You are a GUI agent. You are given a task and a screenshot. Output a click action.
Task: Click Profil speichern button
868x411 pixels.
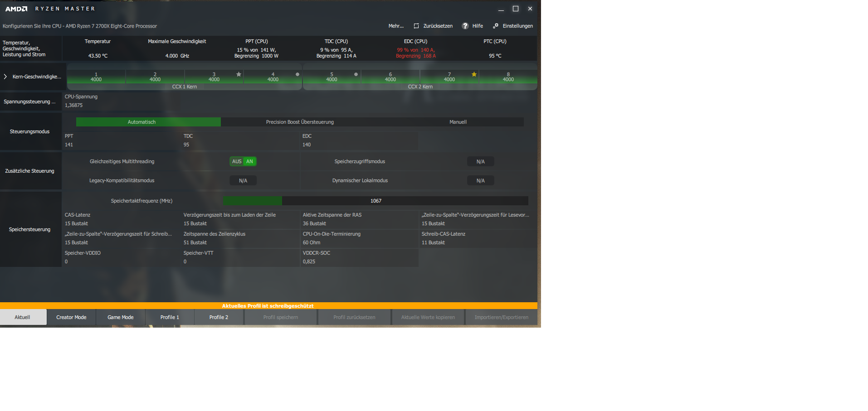[281, 317]
